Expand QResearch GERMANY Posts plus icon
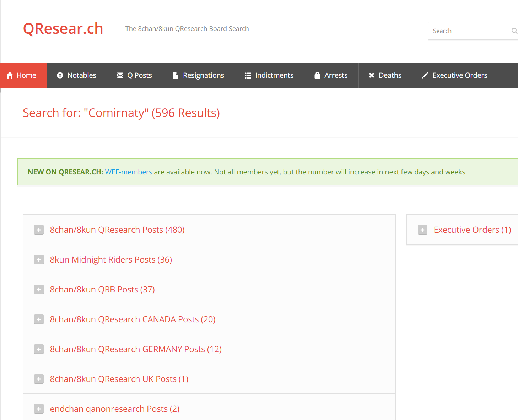This screenshot has height=420, width=518. pyautogui.click(x=39, y=349)
